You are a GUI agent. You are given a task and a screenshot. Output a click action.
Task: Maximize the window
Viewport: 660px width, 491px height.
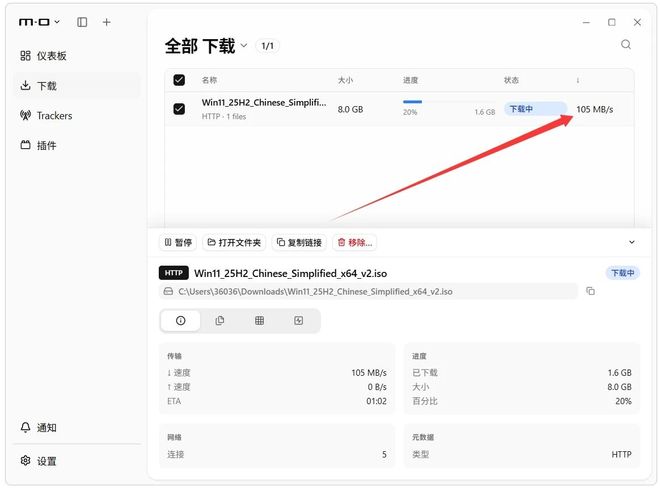pos(612,22)
